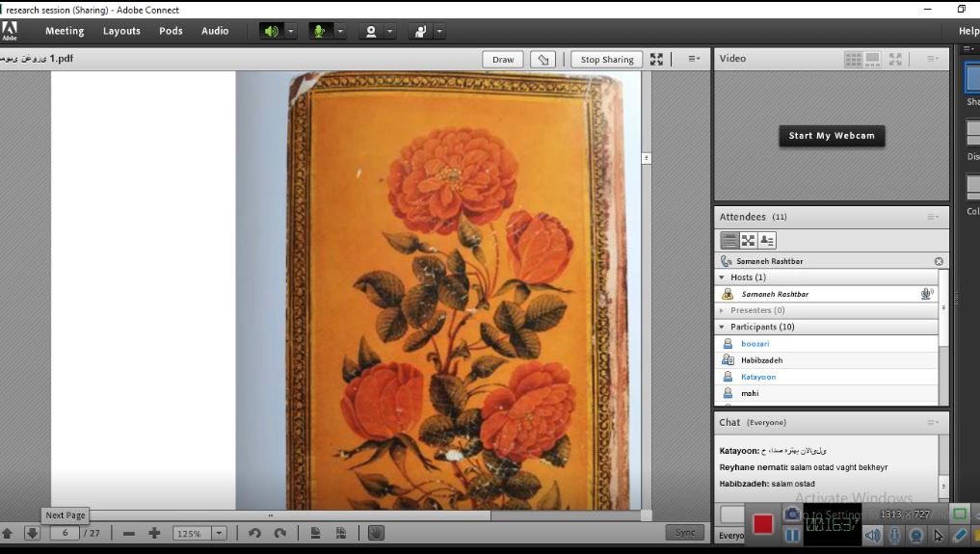Click the Video pod full screen icon
The width and height of the screenshot is (980, 554).
tap(895, 59)
